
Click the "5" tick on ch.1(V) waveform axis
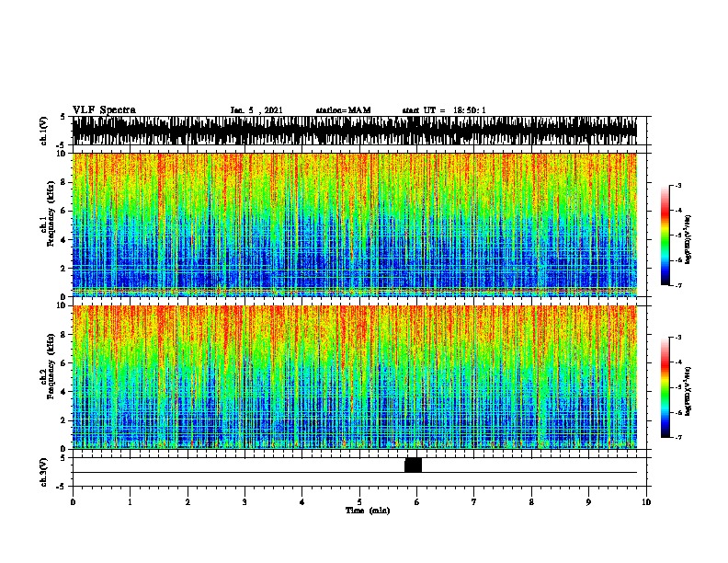[x=63, y=117]
